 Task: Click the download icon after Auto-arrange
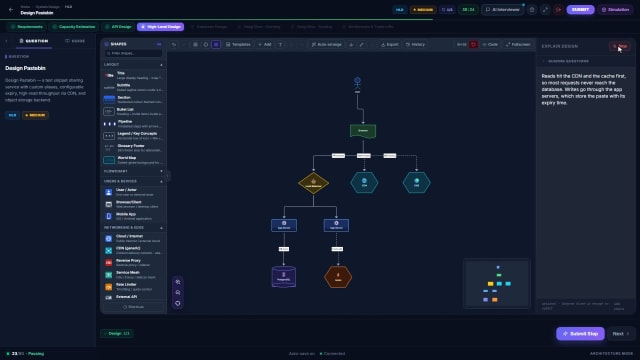(351, 44)
